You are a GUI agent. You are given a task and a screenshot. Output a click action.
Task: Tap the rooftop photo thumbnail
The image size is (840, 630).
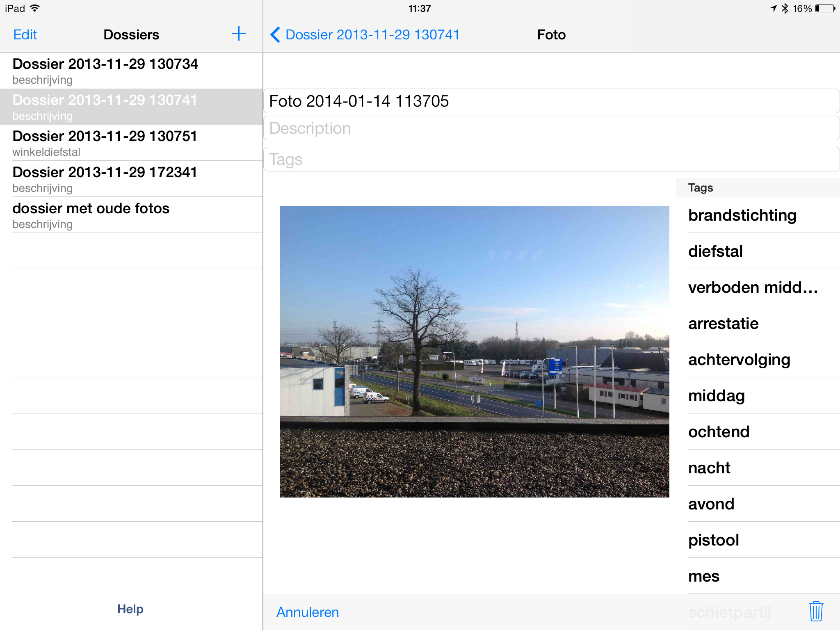click(x=474, y=352)
